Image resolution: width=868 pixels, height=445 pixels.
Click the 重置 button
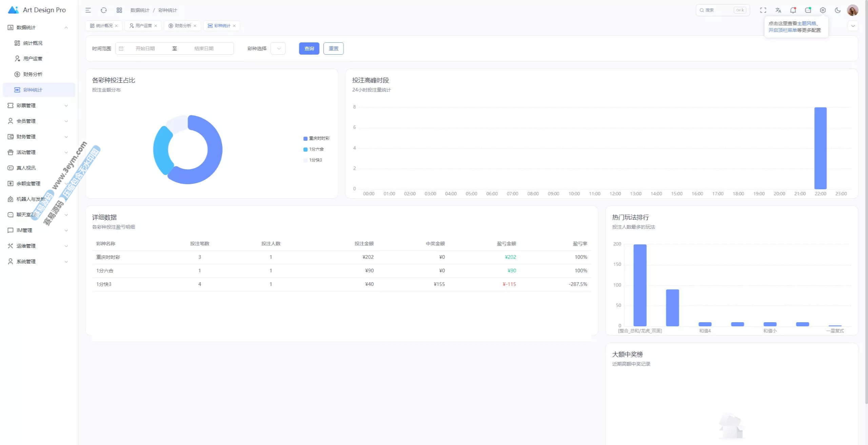coord(333,49)
